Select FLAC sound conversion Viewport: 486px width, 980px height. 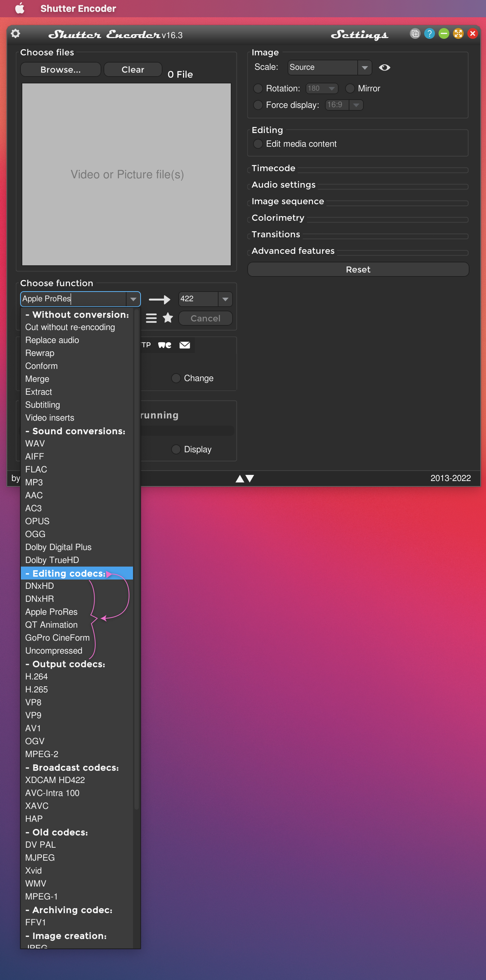[x=77, y=470]
